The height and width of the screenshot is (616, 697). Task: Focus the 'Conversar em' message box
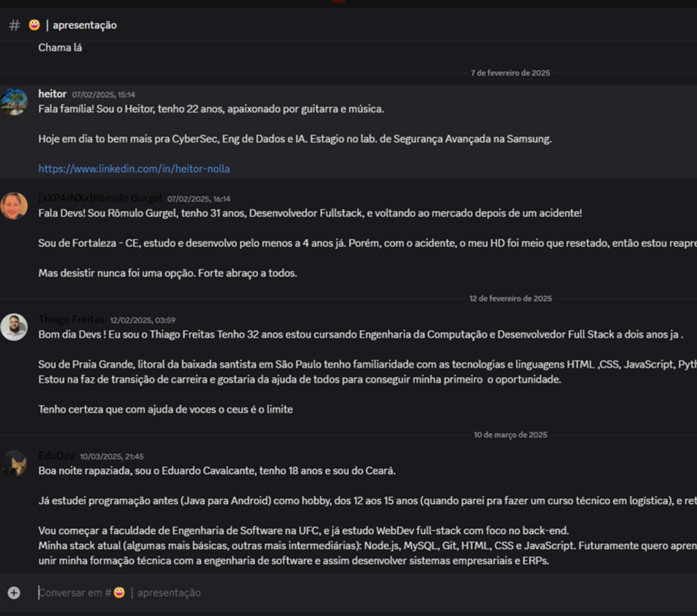(x=341, y=593)
